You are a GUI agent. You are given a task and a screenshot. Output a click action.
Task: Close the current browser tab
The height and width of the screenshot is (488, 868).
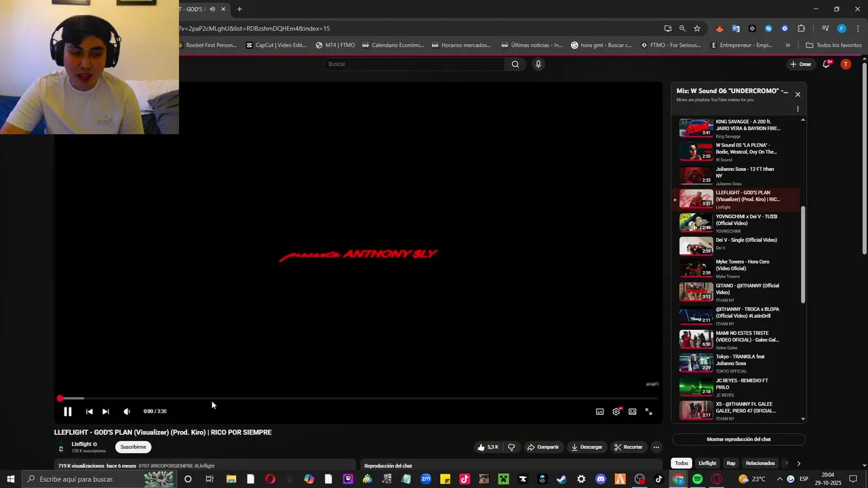click(223, 9)
